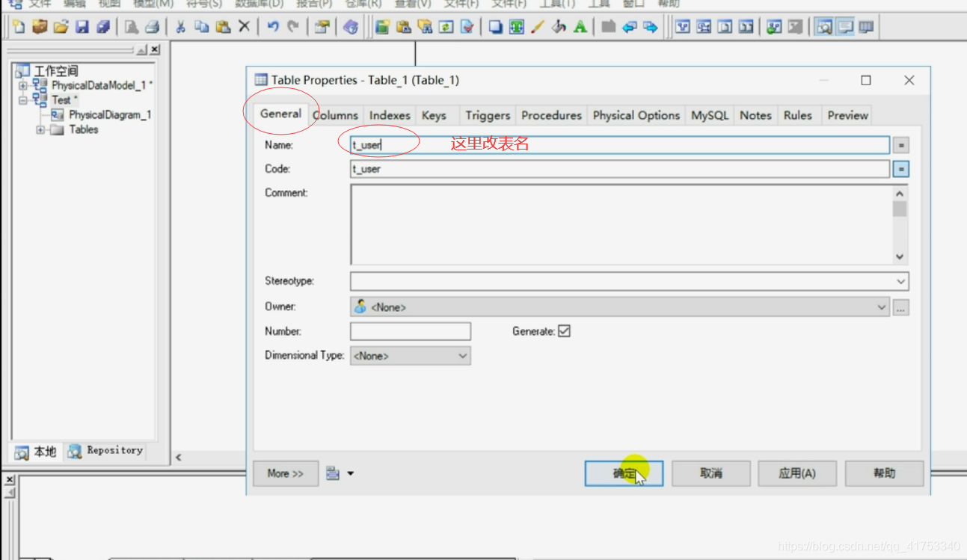
Task: Switch to the Notes tab
Action: pyautogui.click(x=755, y=115)
